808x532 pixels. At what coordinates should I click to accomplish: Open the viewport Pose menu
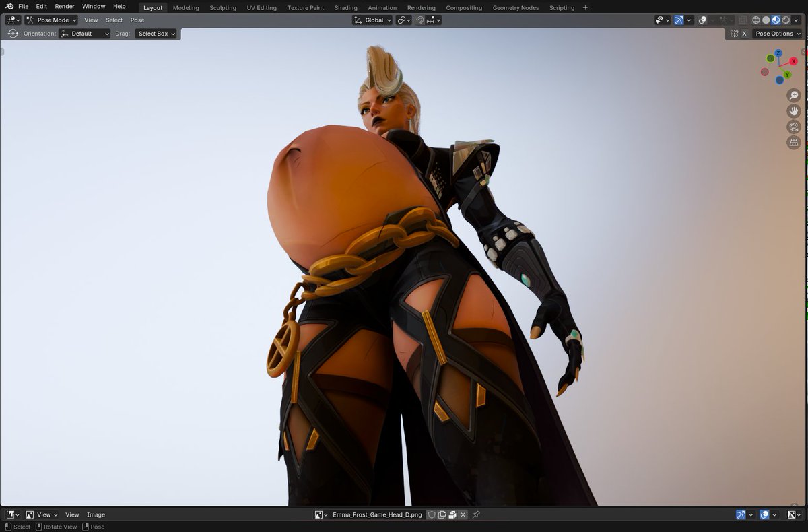(137, 20)
